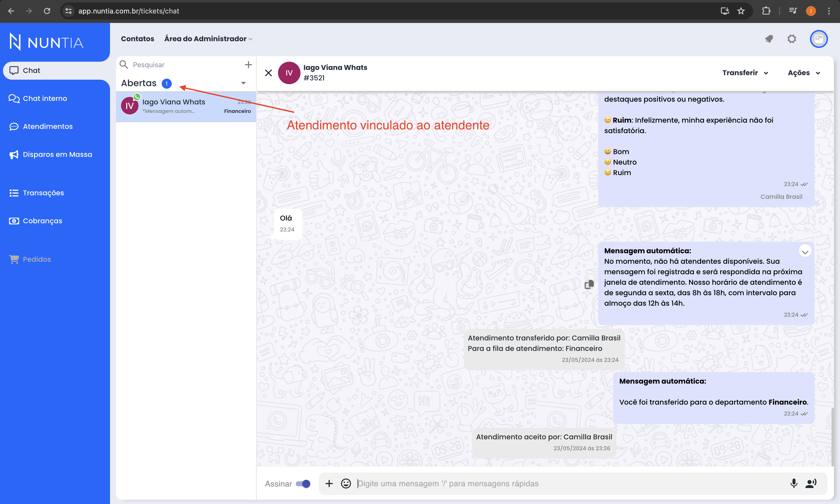Click the message input field
This screenshot has height=504, width=840.
(x=568, y=483)
